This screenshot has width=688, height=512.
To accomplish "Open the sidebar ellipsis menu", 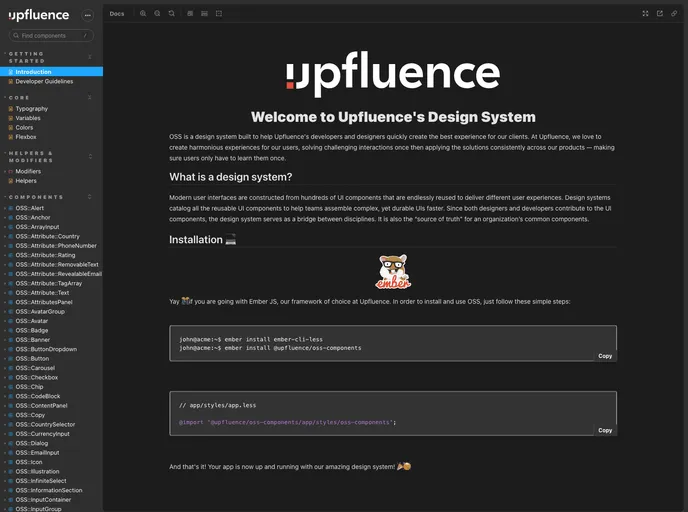I will (x=88, y=15).
